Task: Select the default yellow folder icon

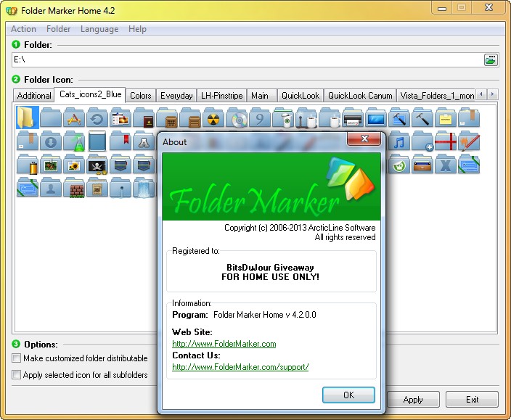Action: (x=28, y=118)
